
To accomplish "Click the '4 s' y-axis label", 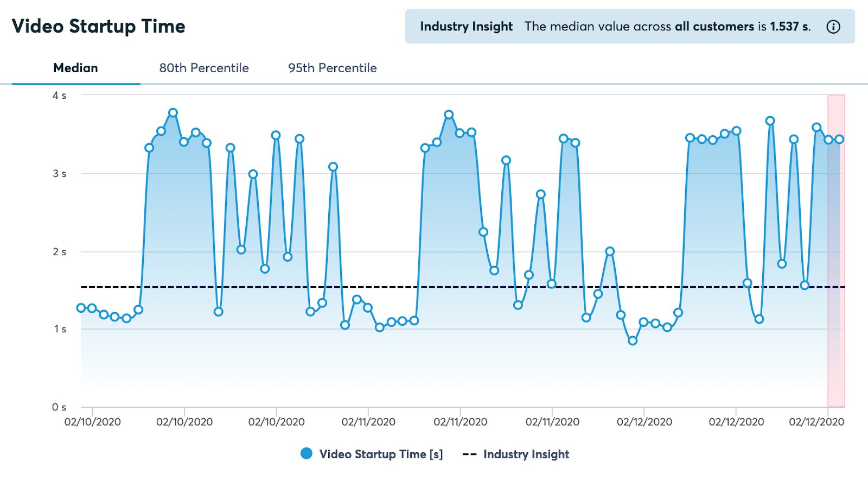I will coord(59,96).
